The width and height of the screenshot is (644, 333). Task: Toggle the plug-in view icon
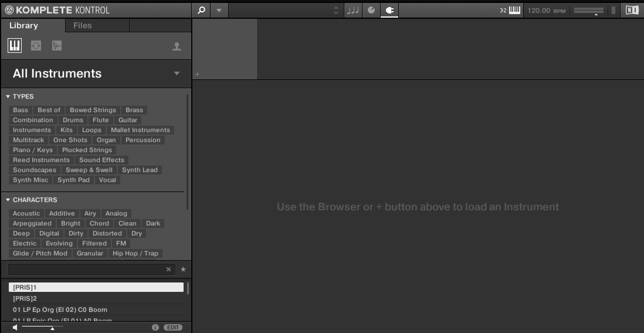[389, 10]
